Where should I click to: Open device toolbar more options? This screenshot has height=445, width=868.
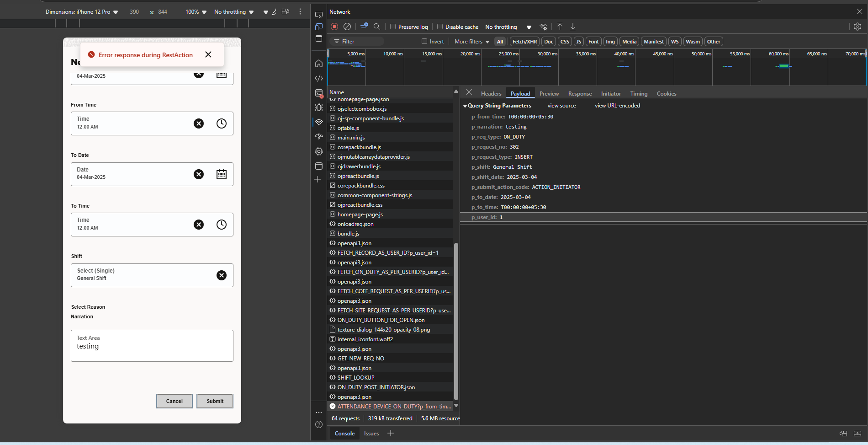pyautogui.click(x=300, y=11)
